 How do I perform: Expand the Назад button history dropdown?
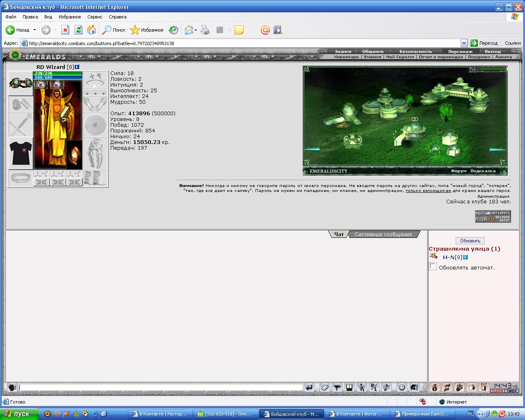click(34, 30)
